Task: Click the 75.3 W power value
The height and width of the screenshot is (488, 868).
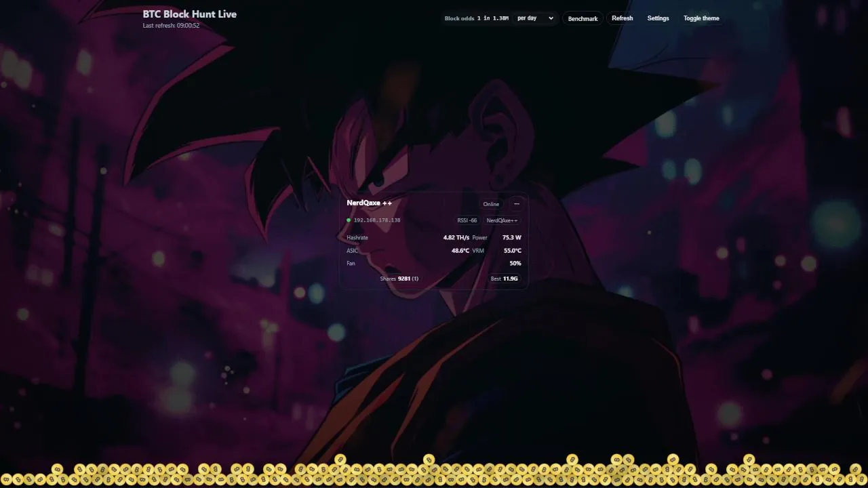Action: (x=512, y=238)
